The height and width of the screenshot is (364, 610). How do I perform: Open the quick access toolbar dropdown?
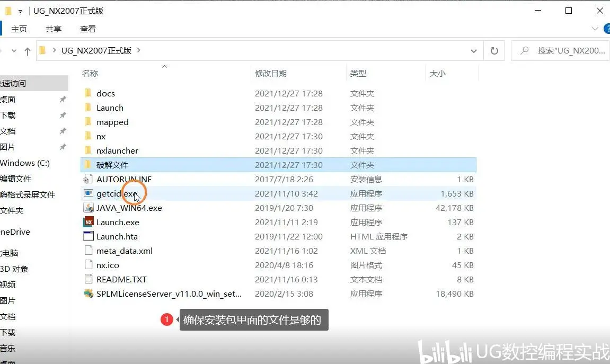coord(20,11)
